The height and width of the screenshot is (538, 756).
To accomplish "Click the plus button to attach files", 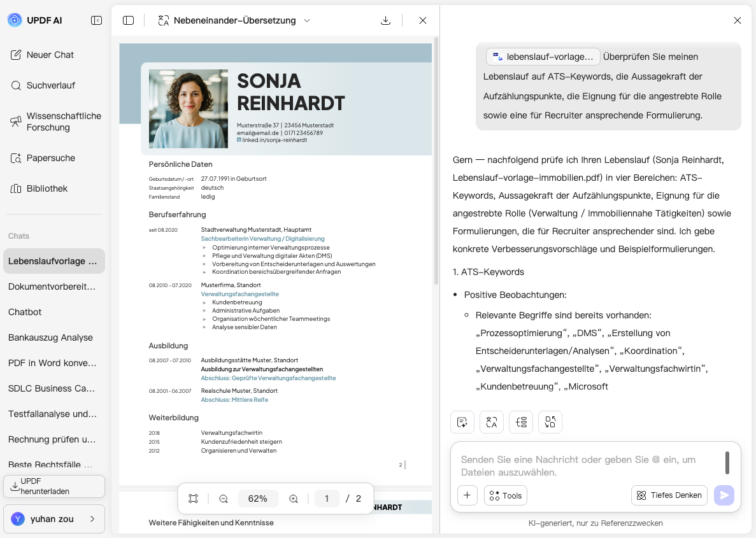I will (467, 495).
